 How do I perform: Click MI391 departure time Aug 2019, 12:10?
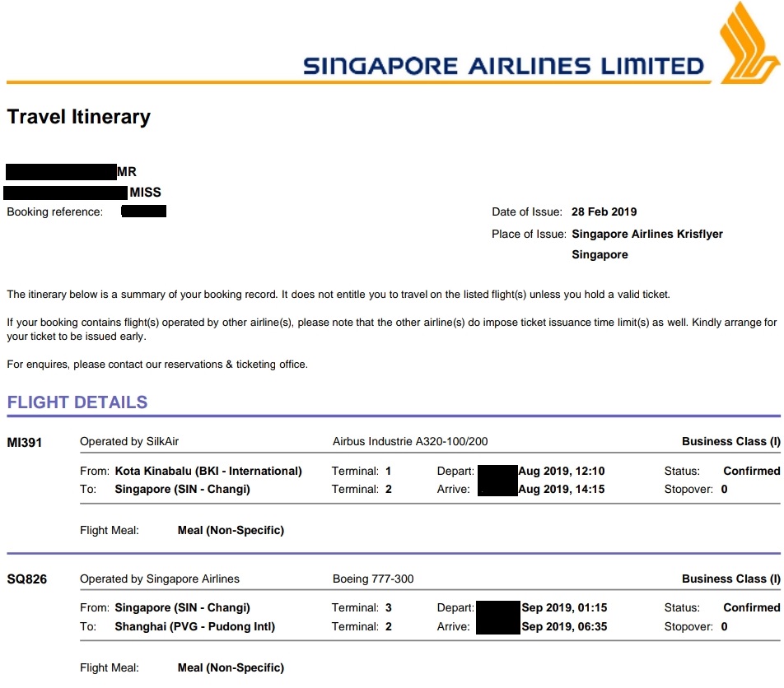pyautogui.click(x=562, y=472)
